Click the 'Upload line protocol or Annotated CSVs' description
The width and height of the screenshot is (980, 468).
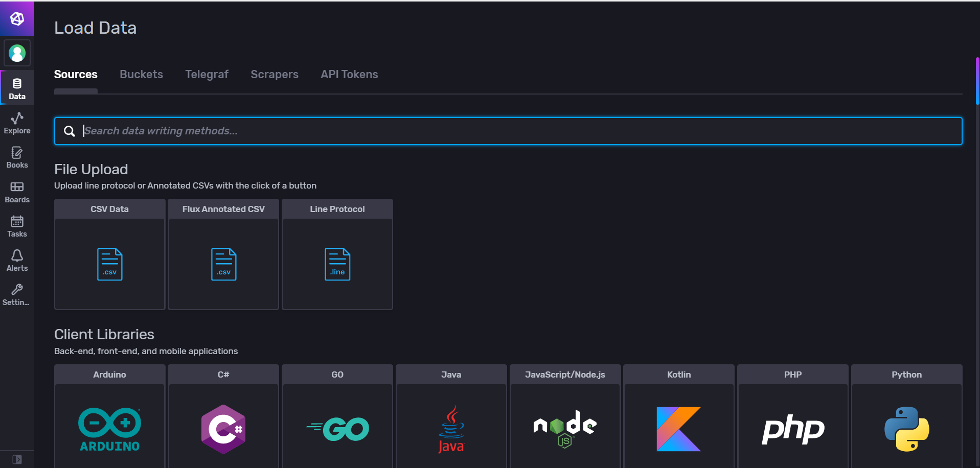click(185, 185)
